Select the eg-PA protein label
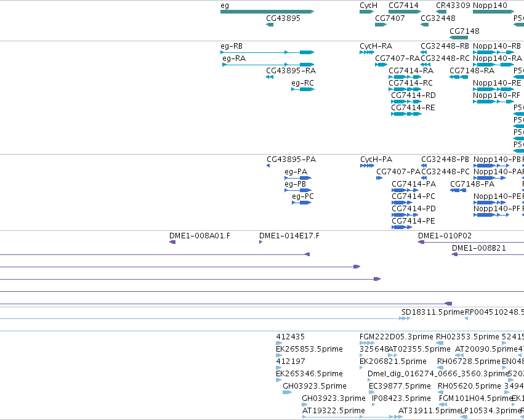This screenshot has height=420, width=524. [296, 172]
